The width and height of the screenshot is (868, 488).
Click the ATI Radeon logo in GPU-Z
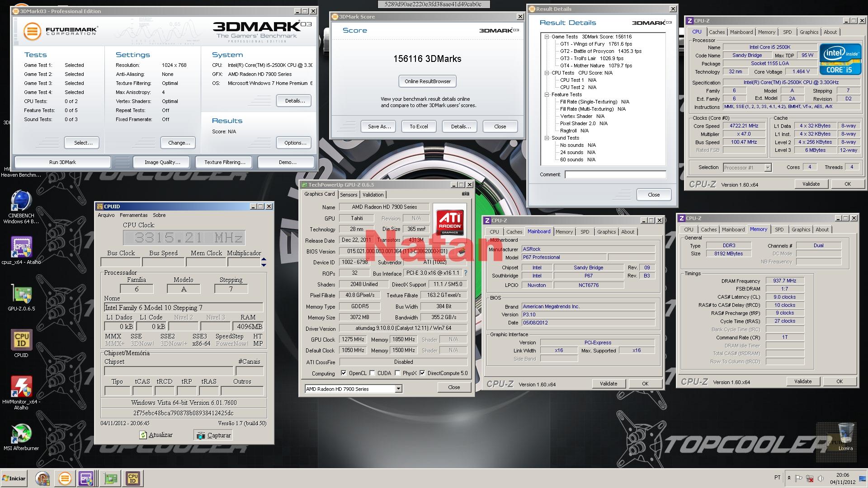449,222
